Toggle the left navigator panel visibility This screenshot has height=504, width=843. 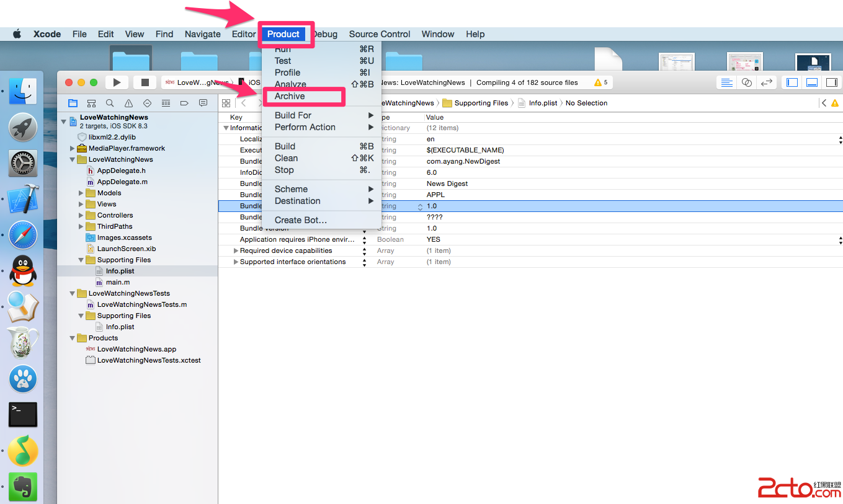click(x=792, y=82)
